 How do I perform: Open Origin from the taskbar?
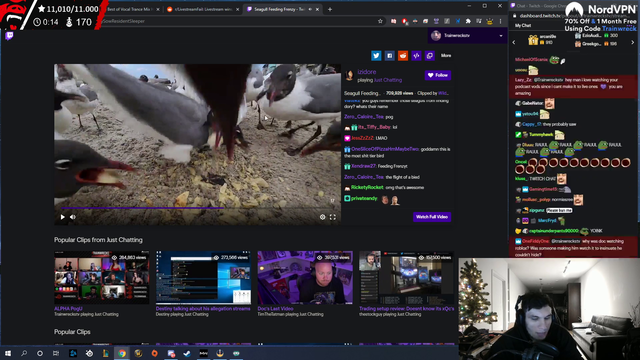pyautogui.click(x=154, y=353)
